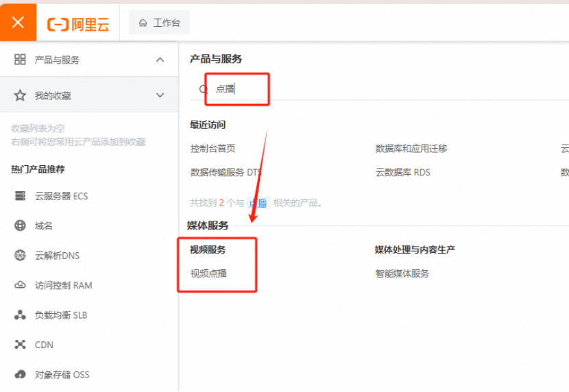Click the 热门产品推荐 heading
The width and height of the screenshot is (569, 392).
click(x=38, y=169)
